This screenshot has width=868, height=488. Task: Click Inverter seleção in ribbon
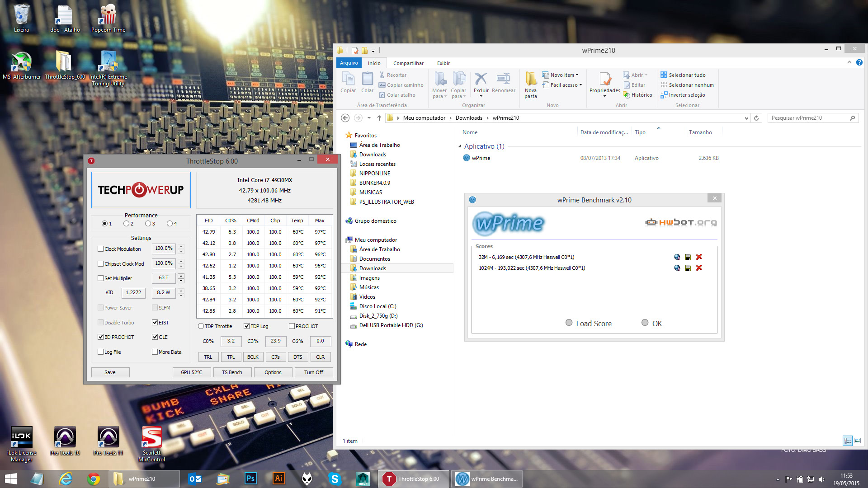coord(683,95)
